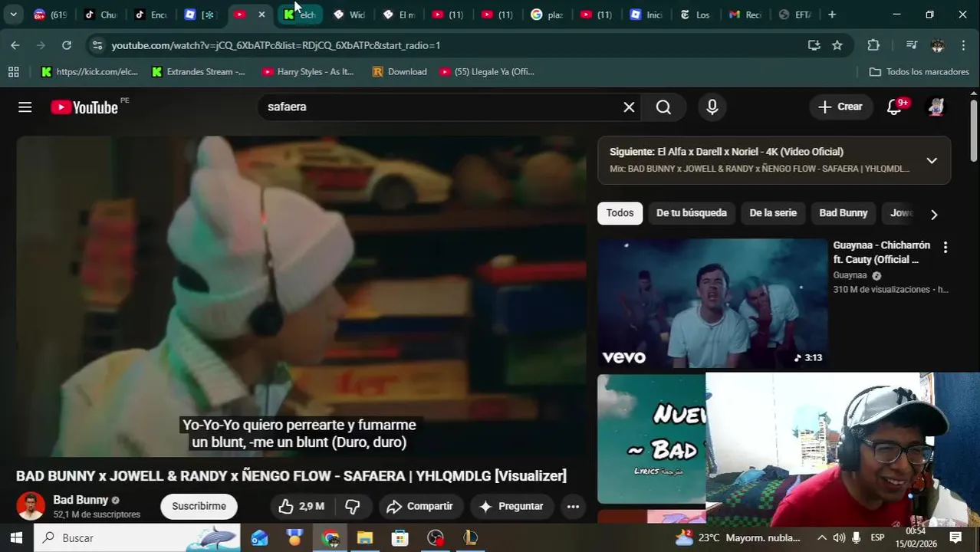This screenshot has height=552, width=980.
Task: Switch to the TikTok Chu tab
Action: [x=100, y=15]
